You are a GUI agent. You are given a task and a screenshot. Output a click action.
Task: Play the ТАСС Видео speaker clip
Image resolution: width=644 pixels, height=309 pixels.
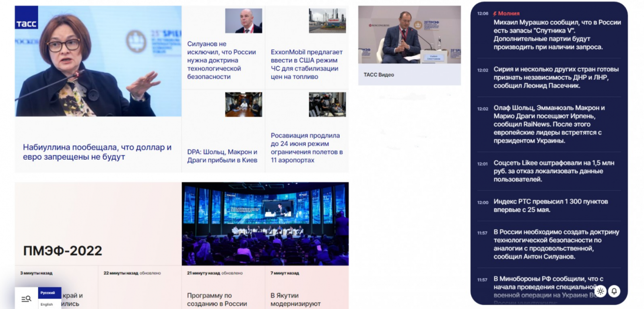[x=409, y=35]
